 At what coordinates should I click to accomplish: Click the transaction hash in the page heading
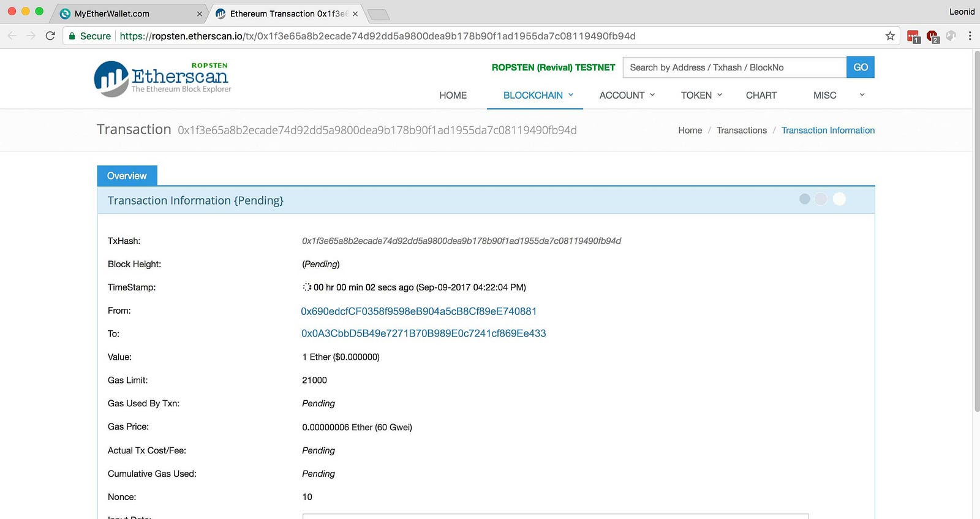(x=377, y=130)
